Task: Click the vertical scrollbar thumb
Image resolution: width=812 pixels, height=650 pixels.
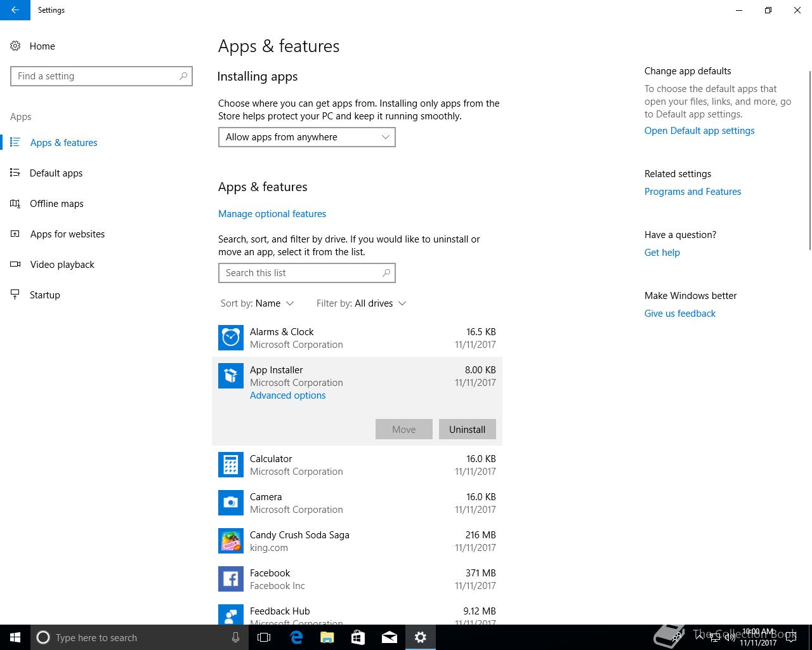Action: [x=810, y=159]
